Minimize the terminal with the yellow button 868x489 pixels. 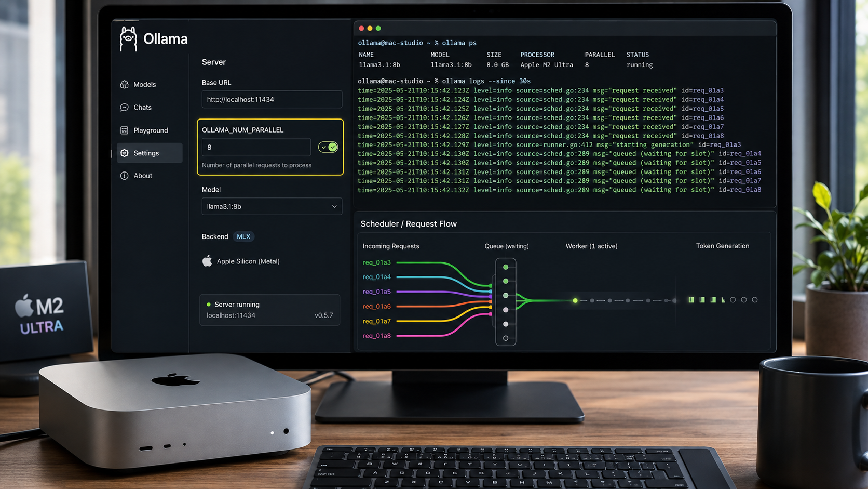tap(370, 29)
